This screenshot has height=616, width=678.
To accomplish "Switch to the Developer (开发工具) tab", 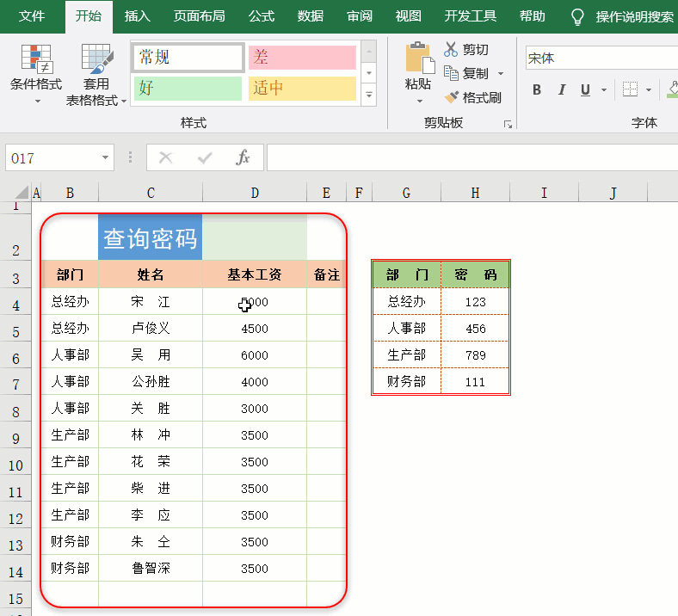I will coord(470,16).
